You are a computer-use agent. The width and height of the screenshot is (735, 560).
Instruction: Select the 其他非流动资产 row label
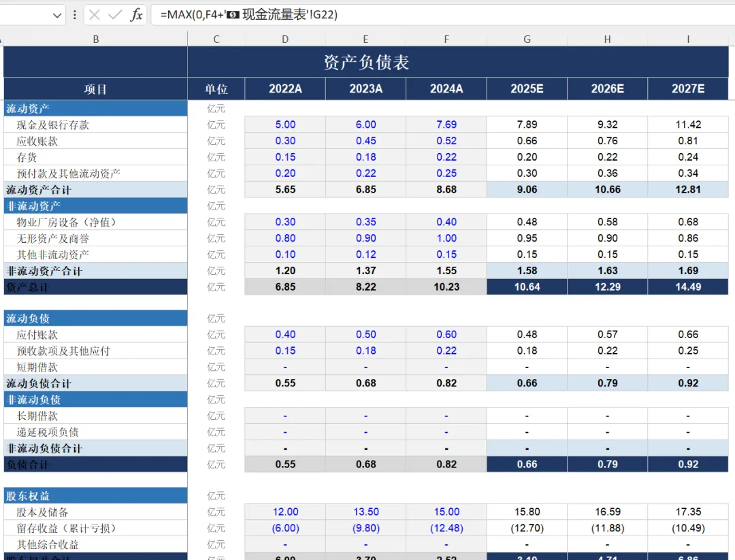(x=96, y=254)
